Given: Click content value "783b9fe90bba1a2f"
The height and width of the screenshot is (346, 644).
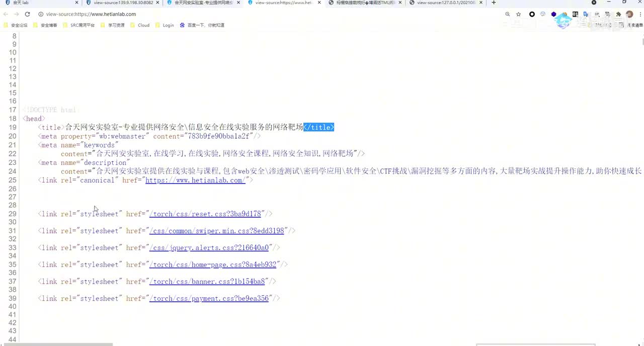Looking at the screenshot, I should point(218,136).
